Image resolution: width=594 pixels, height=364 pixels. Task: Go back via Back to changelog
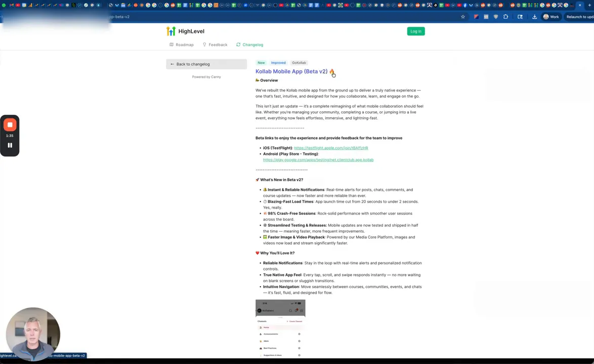coord(206,64)
